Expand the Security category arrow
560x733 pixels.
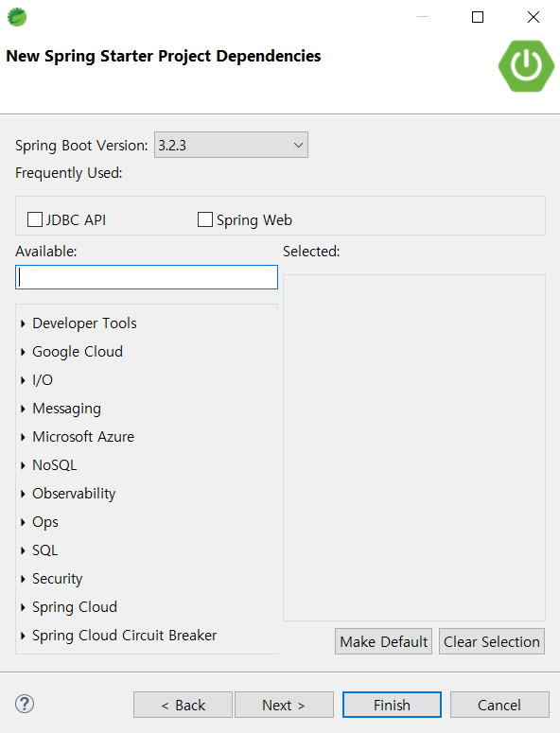point(23,579)
